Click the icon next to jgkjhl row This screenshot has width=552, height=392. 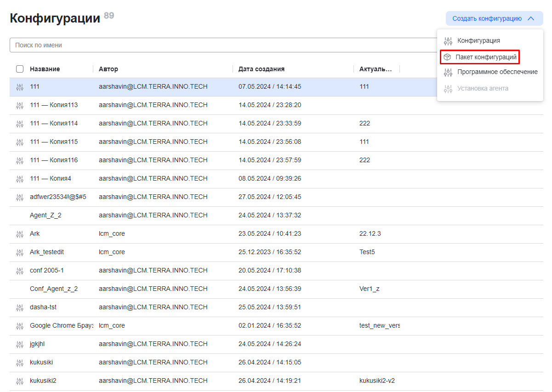click(x=19, y=344)
